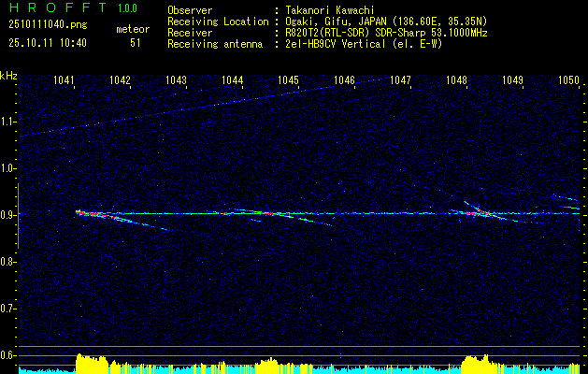This screenshot has height=374, width=588.
Task: Click the meteor count label
Action: coord(133,29)
